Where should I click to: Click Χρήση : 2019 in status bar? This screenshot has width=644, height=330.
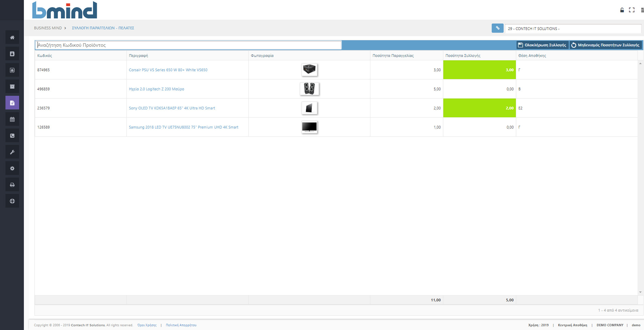(x=538, y=325)
